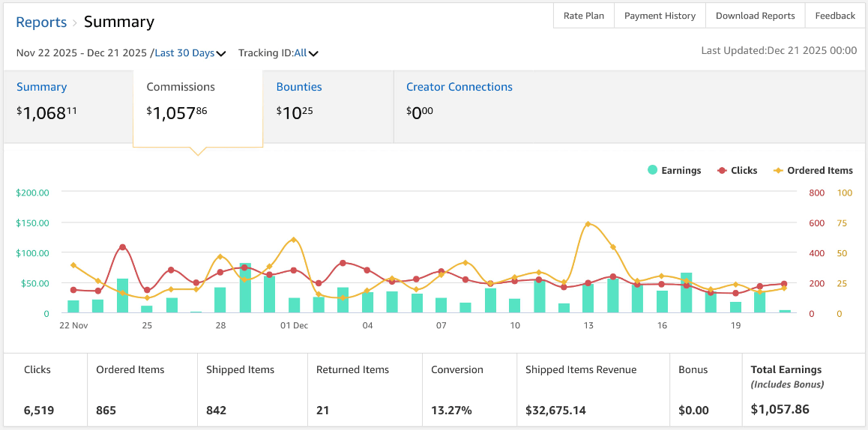The width and height of the screenshot is (868, 430).
Task: Click the yellow Ordered Items peak at 13
Action: (x=588, y=224)
